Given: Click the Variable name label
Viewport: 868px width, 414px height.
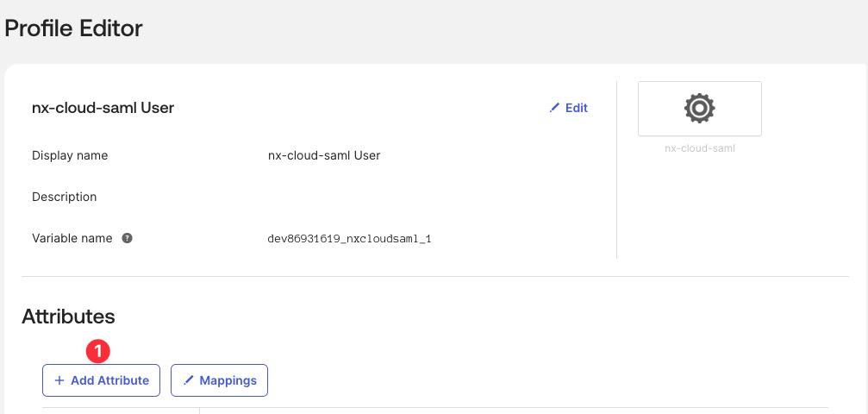Looking at the screenshot, I should click(72, 238).
